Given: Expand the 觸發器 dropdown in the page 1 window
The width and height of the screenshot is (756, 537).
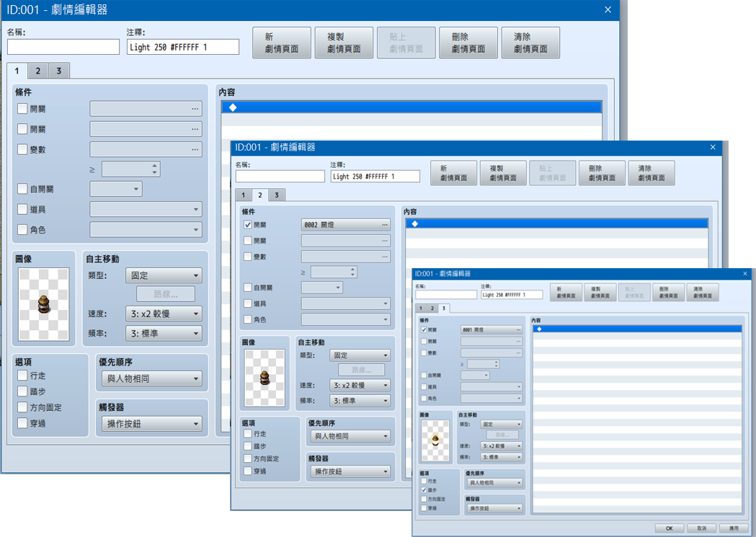Looking at the screenshot, I should (x=152, y=424).
